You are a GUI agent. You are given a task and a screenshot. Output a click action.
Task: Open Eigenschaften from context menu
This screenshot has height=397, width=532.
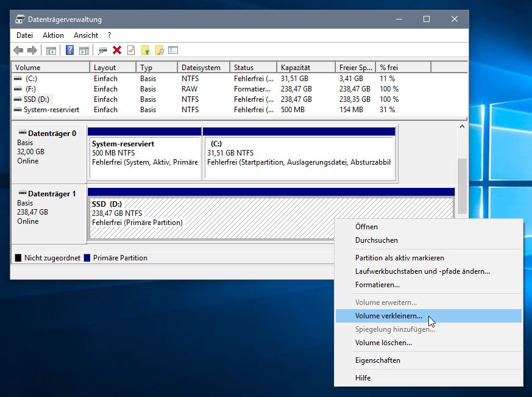click(428, 360)
